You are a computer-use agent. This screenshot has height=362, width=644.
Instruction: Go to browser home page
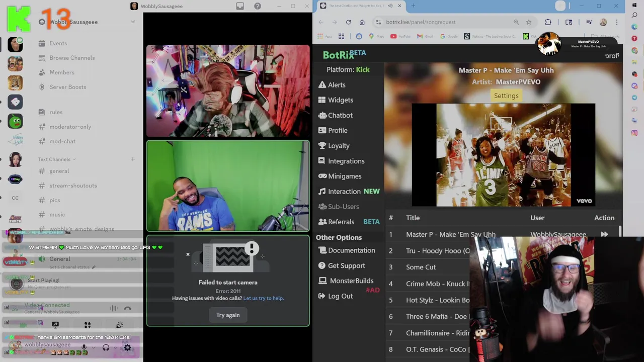(362, 22)
